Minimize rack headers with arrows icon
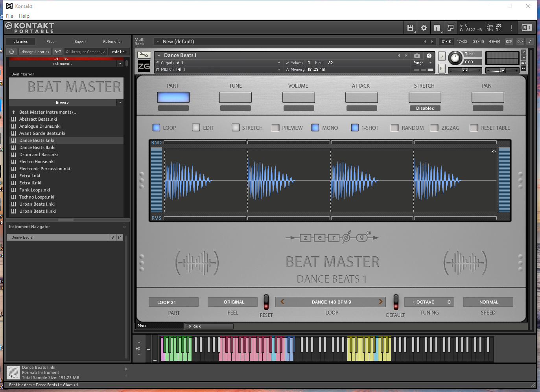The width and height of the screenshot is (540, 392). (x=530, y=41)
